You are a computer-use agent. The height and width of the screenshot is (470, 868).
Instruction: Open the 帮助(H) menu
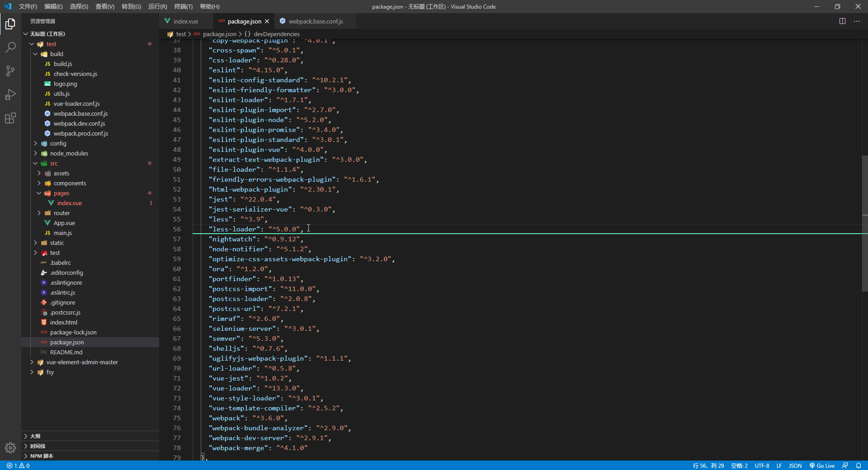[209, 6]
